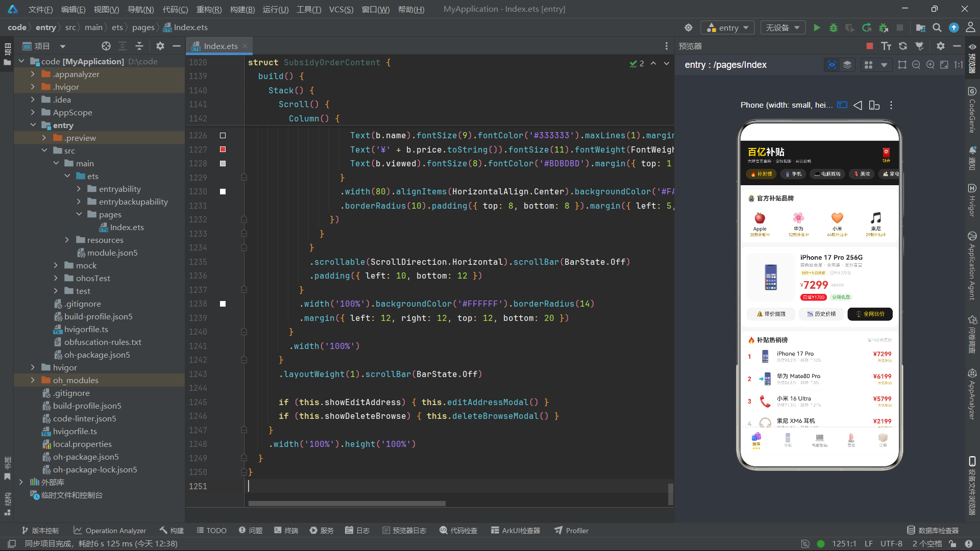Expand the AppScope folder
This screenshot has width=980, height=551.
[33, 112]
